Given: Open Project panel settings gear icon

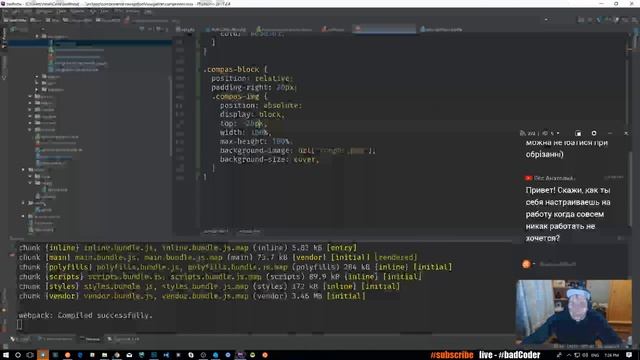Looking at the screenshot, I should [x=159, y=29].
